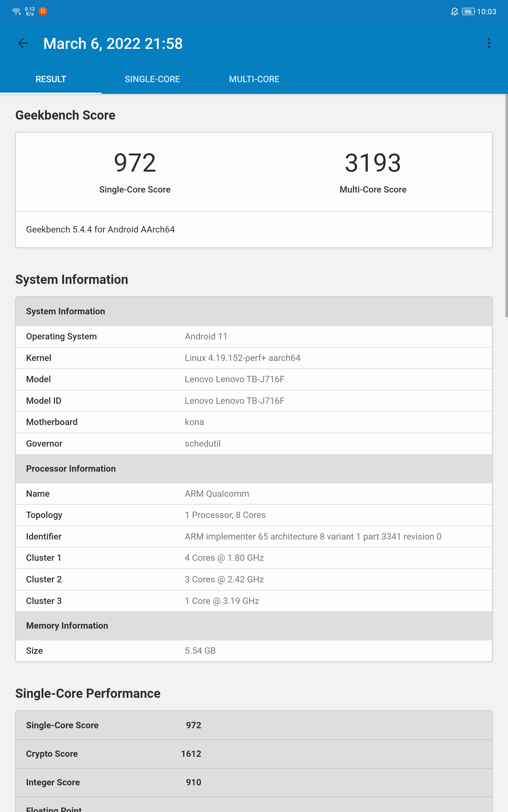The image size is (508, 812).
Task: Switch to the MULTI-CORE tab
Action: [254, 79]
